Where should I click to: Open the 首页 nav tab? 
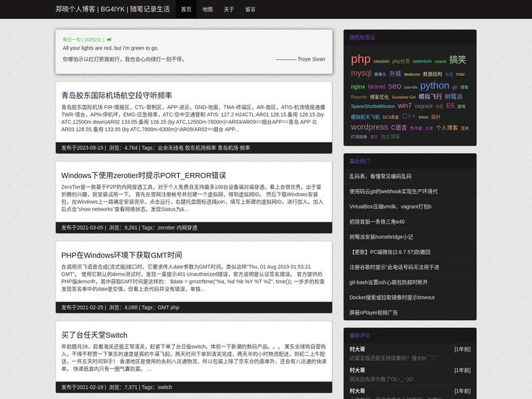[186, 10]
